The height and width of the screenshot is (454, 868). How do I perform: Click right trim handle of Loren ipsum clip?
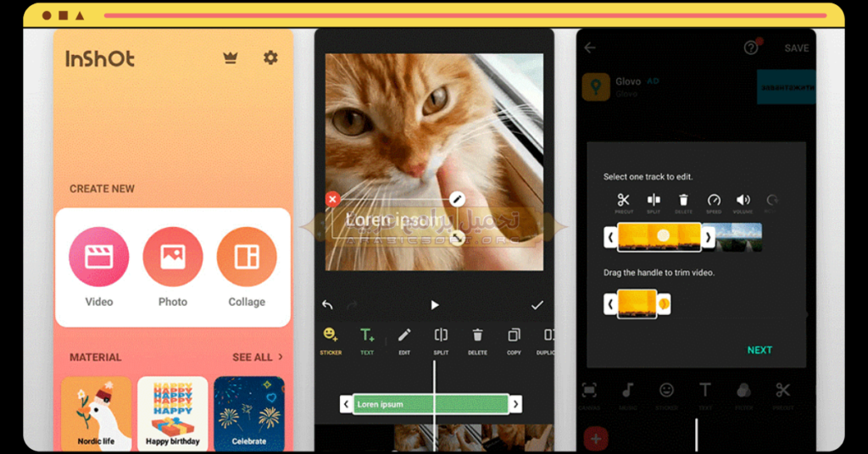pos(515,404)
